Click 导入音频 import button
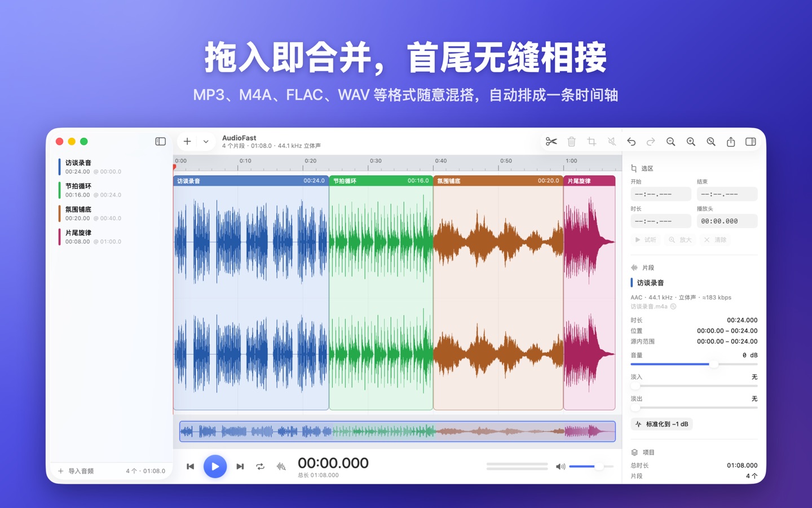 pyautogui.click(x=76, y=471)
